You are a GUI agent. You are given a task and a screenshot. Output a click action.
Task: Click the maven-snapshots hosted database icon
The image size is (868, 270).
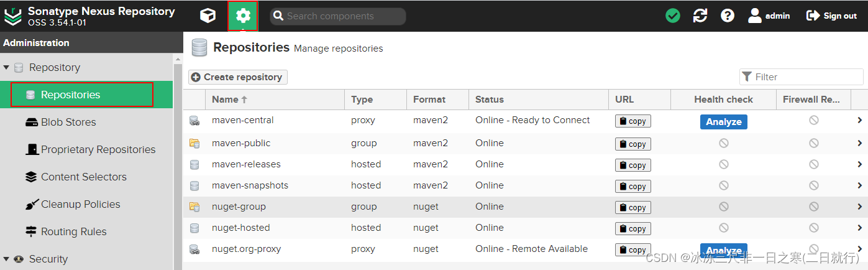(194, 186)
